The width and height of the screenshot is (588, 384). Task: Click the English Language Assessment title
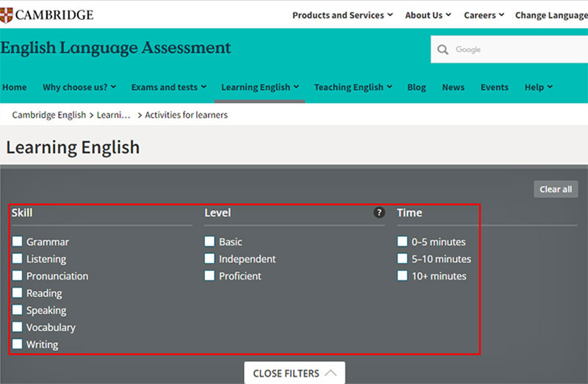point(115,48)
